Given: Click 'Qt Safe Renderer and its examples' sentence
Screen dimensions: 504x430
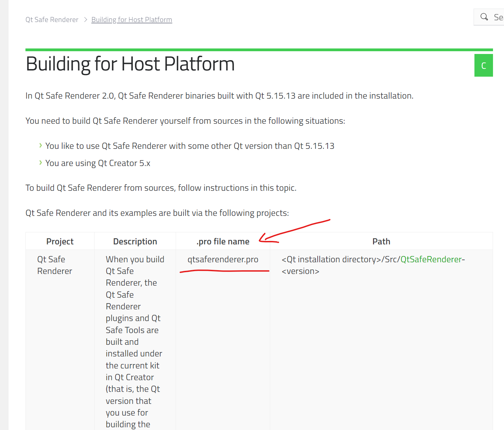Looking at the screenshot, I should click(157, 213).
